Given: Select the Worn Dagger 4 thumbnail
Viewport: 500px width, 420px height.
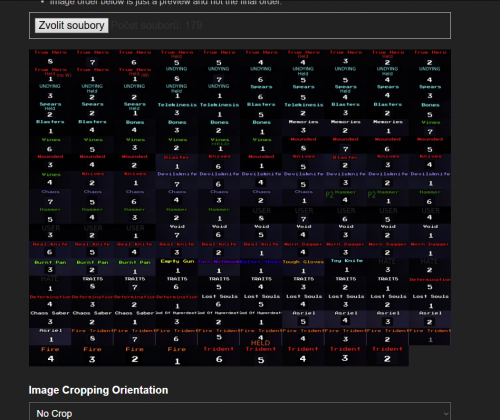Looking at the screenshot, I should pyautogui.click(x=303, y=249).
